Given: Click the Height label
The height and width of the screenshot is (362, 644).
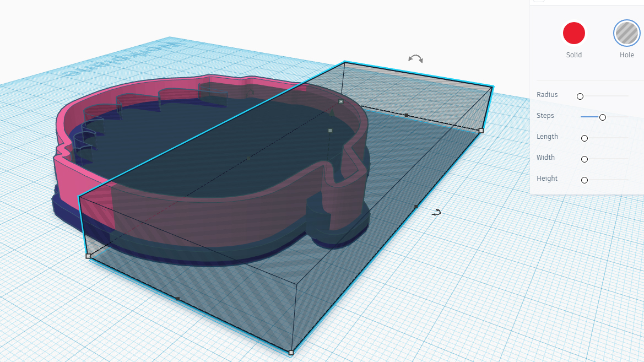Looking at the screenshot, I should 547,179.
